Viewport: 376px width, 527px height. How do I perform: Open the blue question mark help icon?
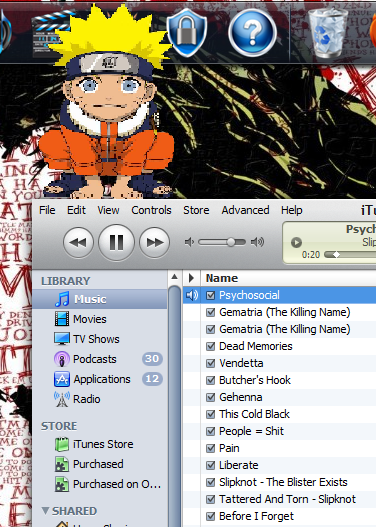(x=252, y=33)
